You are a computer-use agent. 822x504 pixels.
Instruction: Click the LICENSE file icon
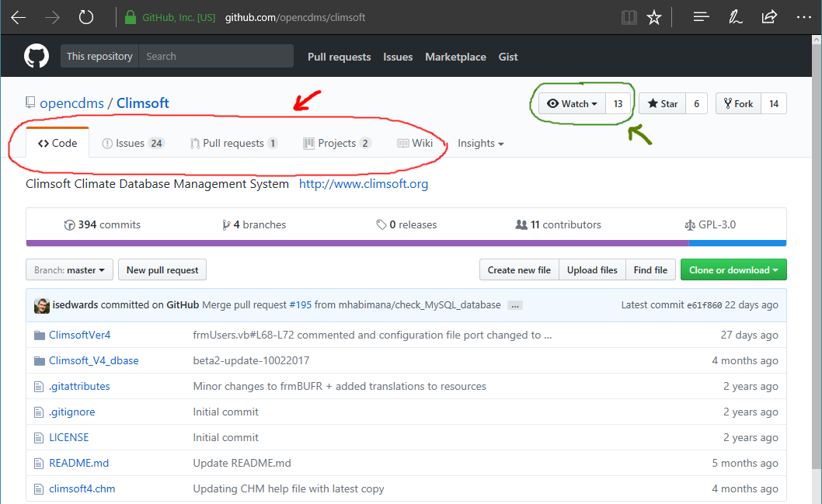(39, 438)
